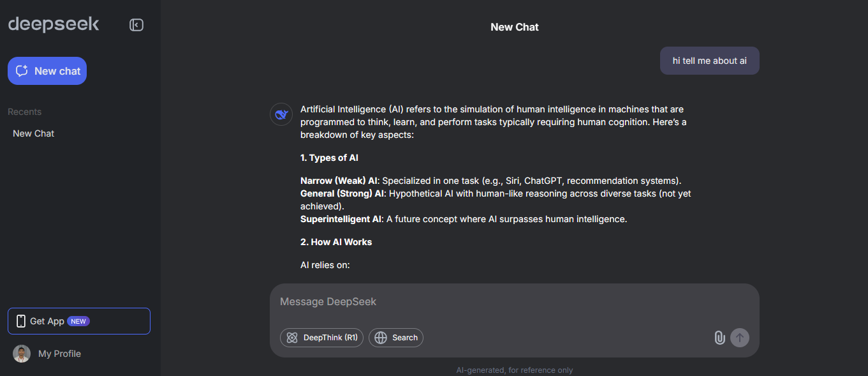Image resolution: width=868 pixels, height=376 pixels.
Task: Open the 'New Chat' entry under Recents
Action: point(34,133)
